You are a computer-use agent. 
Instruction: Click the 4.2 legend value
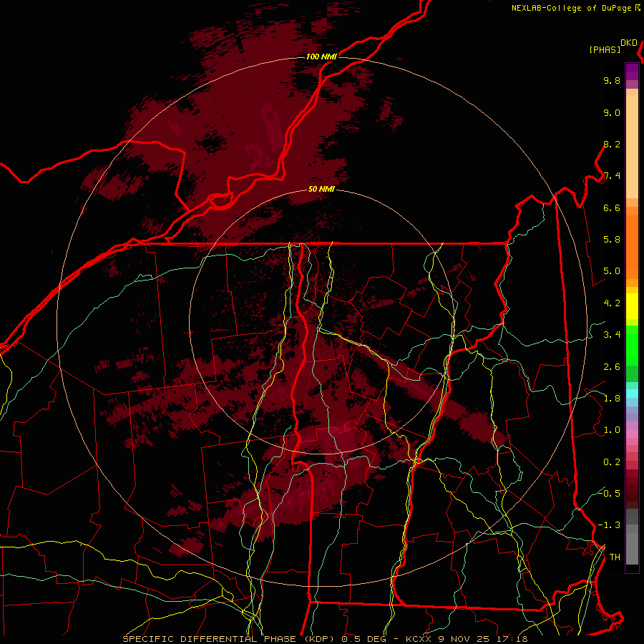coord(612,303)
